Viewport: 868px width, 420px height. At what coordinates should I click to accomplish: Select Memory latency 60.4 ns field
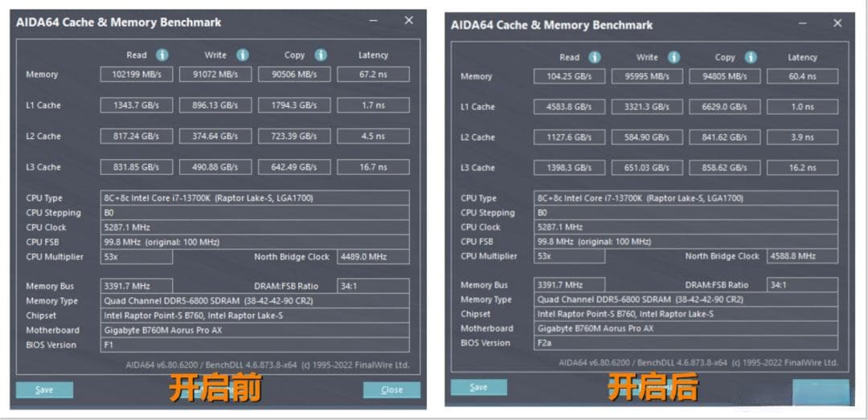coord(802,76)
